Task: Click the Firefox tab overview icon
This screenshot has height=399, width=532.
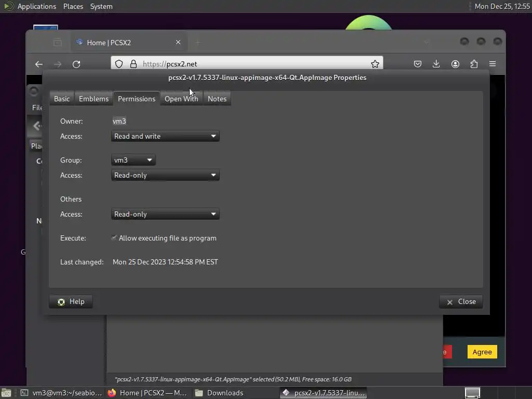Action: [x=58, y=43]
